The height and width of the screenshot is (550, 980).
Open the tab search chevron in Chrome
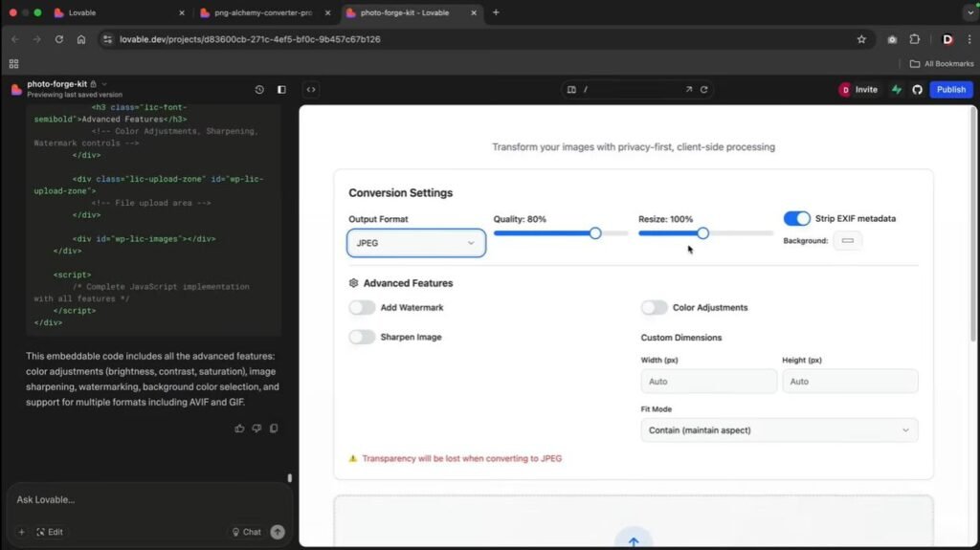[969, 12]
